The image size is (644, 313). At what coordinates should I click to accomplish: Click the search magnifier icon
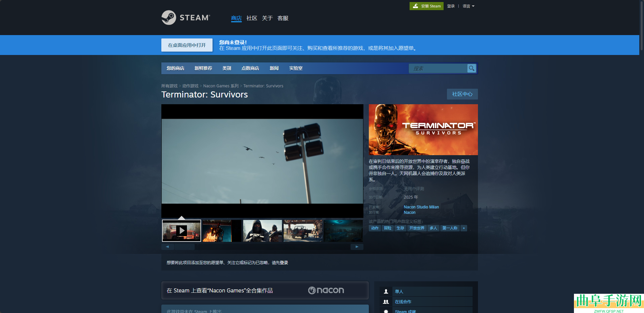(x=472, y=68)
